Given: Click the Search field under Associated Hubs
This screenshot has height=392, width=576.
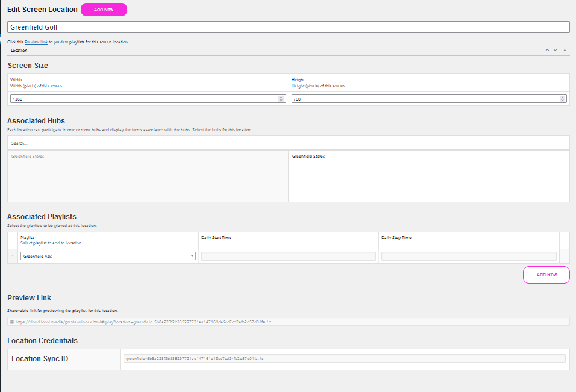Looking at the screenshot, I should pos(288,142).
